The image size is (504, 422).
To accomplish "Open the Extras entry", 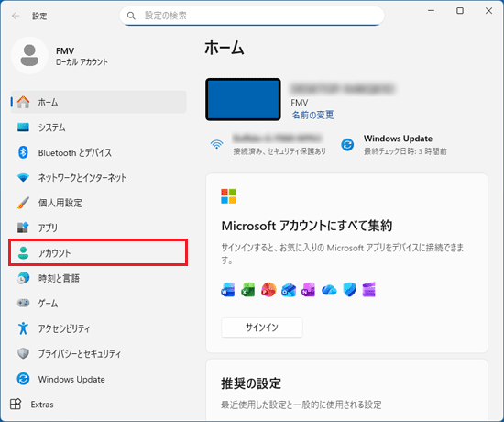I will [x=32, y=404].
